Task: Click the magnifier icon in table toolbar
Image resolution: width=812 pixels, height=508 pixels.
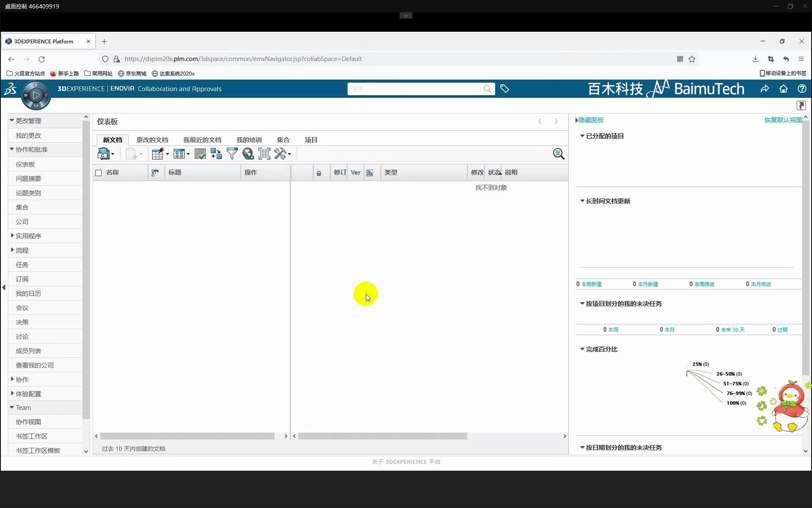Action: [558, 154]
